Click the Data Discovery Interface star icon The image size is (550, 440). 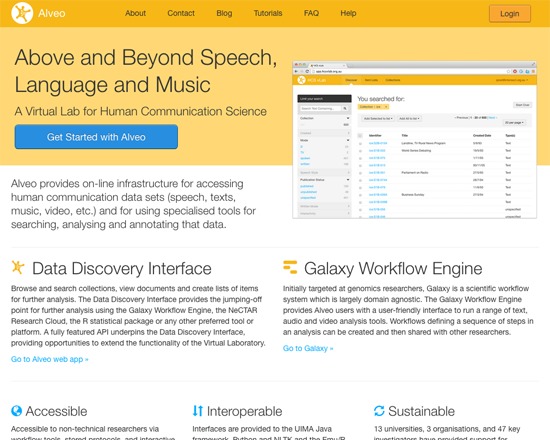(x=18, y=267)
